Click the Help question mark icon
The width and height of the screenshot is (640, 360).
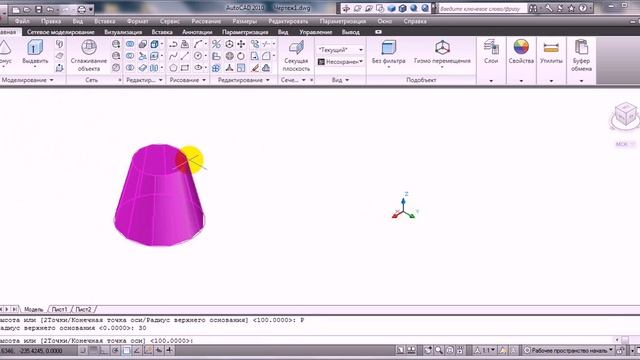click(583, 8)
